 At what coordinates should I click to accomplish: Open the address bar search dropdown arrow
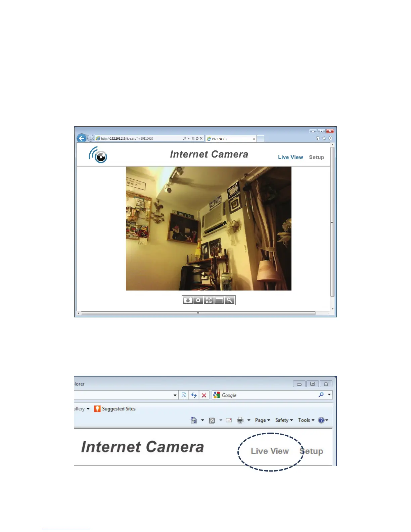(188, 138)
